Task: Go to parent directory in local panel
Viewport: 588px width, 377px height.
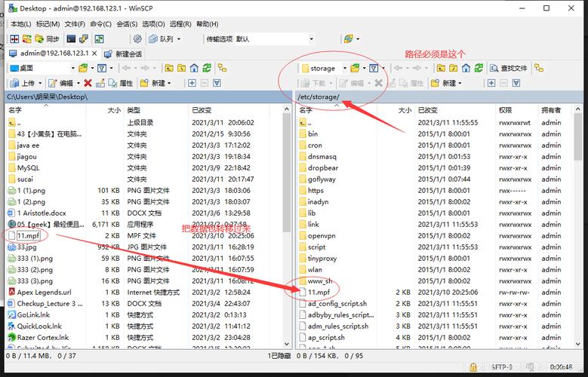Action: click(169, 68)
